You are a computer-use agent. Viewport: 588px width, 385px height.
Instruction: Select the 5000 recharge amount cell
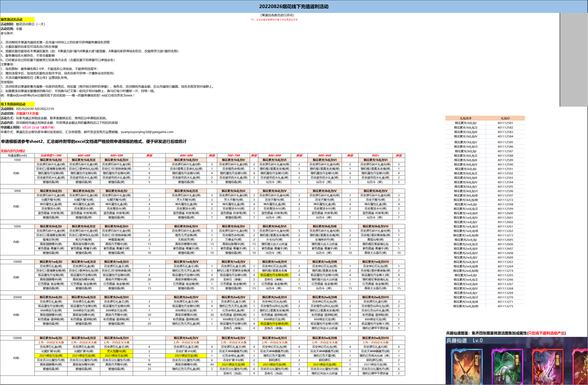17,226
